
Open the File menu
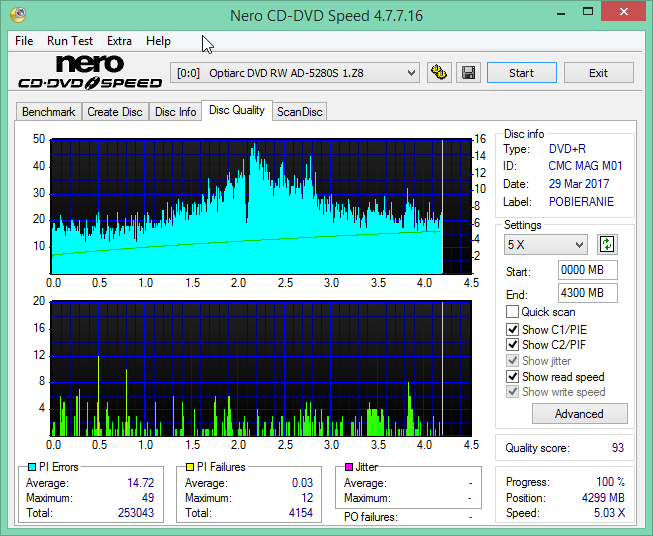click(24, 41)
